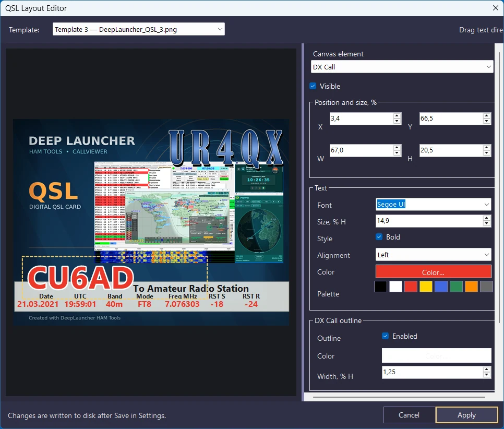504x429 pixels.
Task: Click 'To Amateur Radio Station' text on card
Action: click(x=191, y=288)
